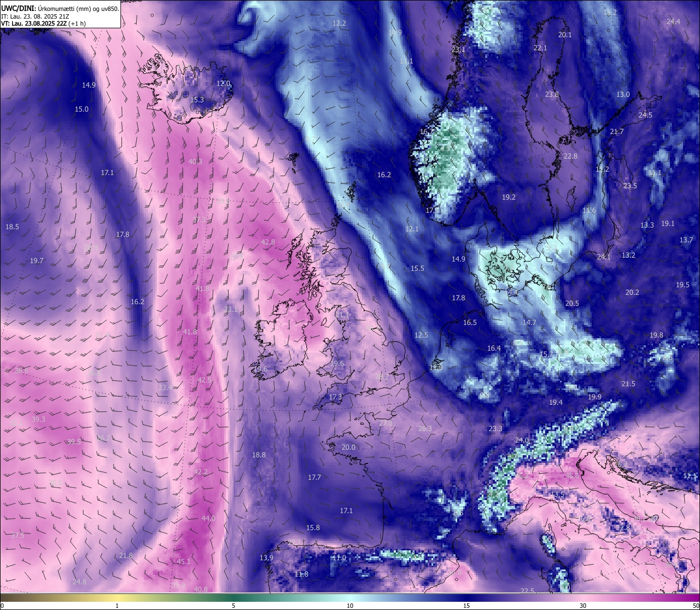Viewport: 700px width, 610px height.
Task: Click the 26.3 value label
Action: tap(425, 428)
